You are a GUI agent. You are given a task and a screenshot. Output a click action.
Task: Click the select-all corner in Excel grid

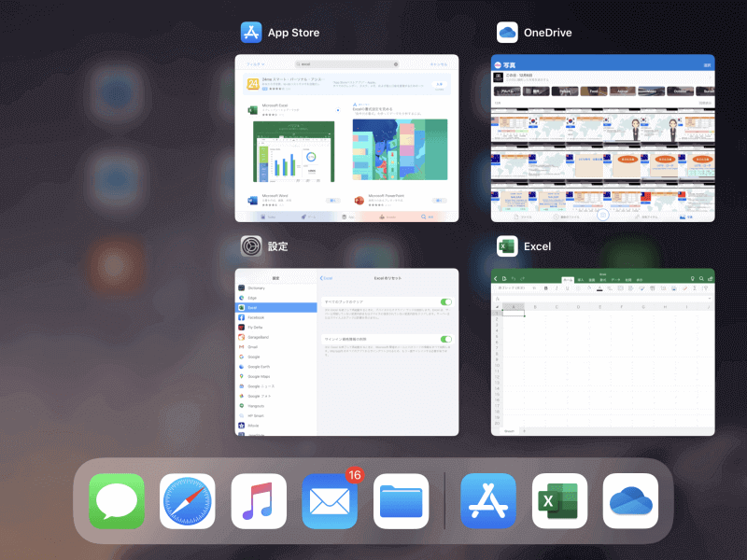497,307
